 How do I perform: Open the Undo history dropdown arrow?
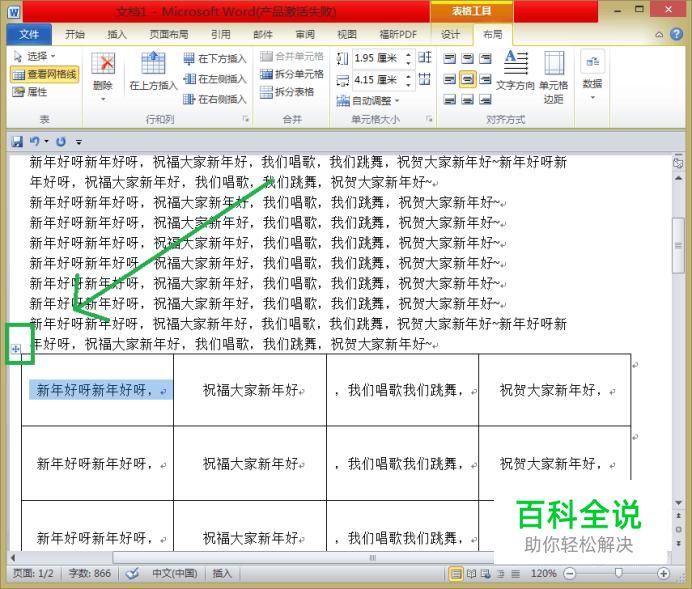click(x=46, y=142)
